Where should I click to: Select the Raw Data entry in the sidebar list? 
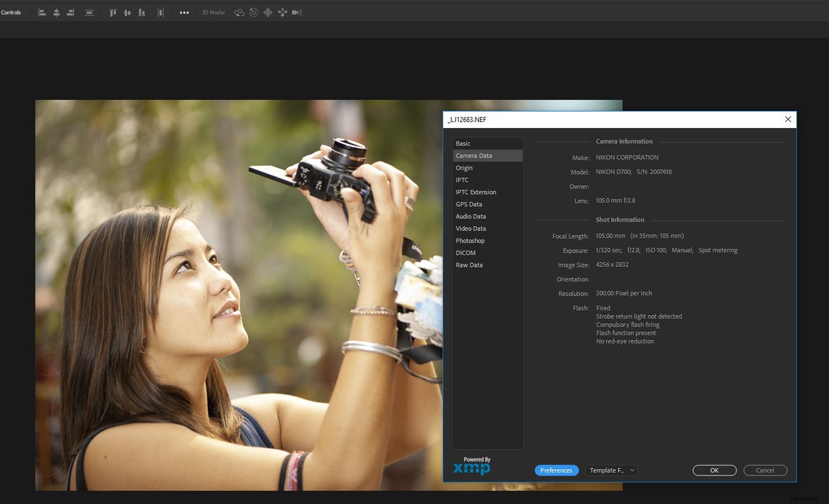tap(469, 265)
